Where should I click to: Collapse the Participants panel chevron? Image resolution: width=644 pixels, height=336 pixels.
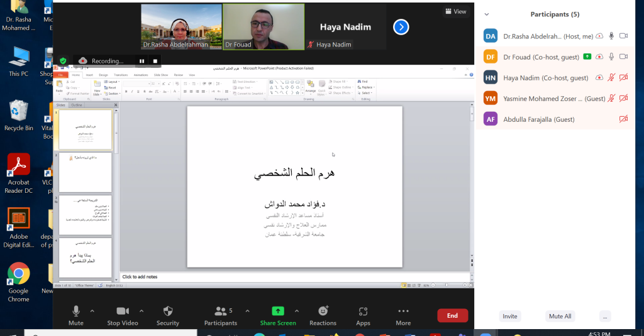click(486, 14)
